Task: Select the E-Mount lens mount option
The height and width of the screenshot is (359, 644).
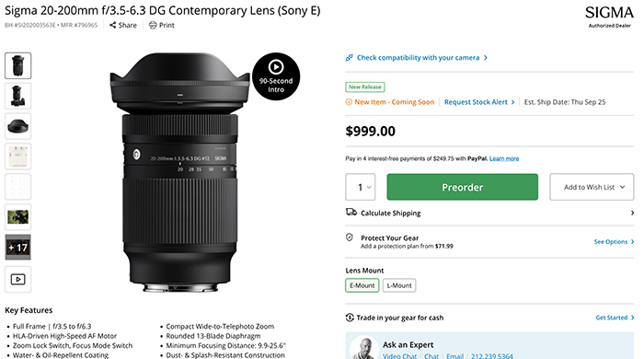Action: pos(362,285)
